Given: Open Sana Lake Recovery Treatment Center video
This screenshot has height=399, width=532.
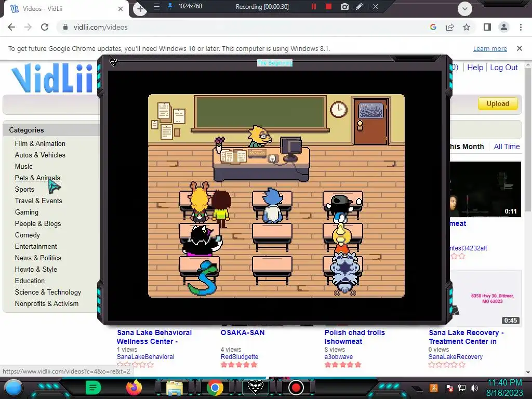Looking at the screenshot, I should point(466,337).
